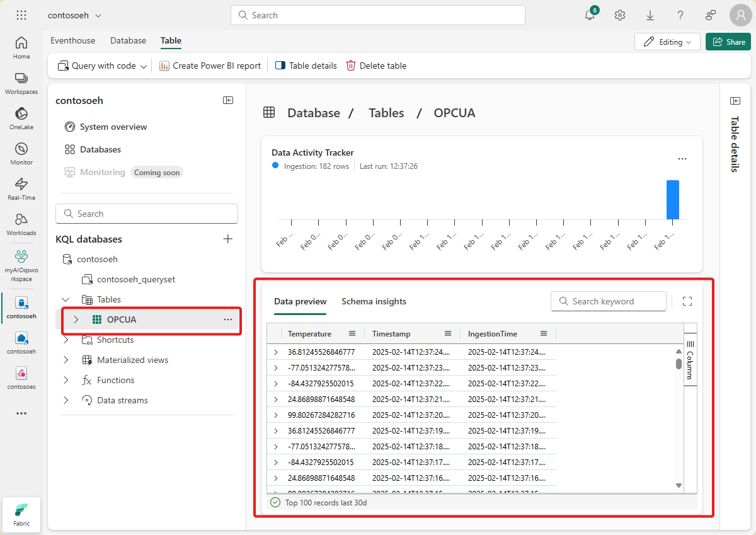Open the Query with code dropdown
The height and width of the screenshot is (535, 756).
(x=143, y=65)
